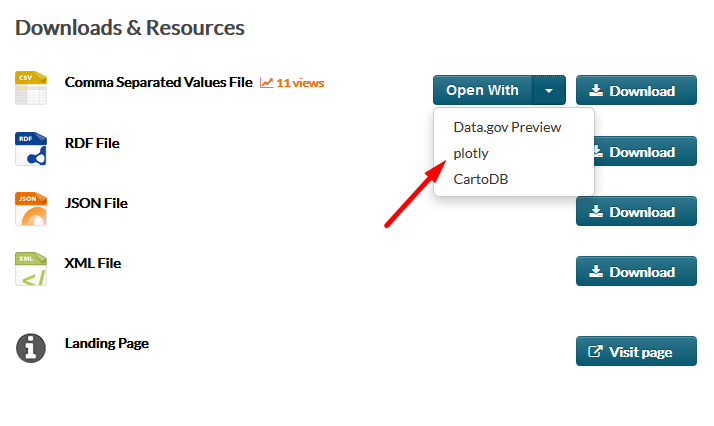This screenshot has width=714, height=426.
Task: Click the CSV file type icon
Action: pos(31,88)
